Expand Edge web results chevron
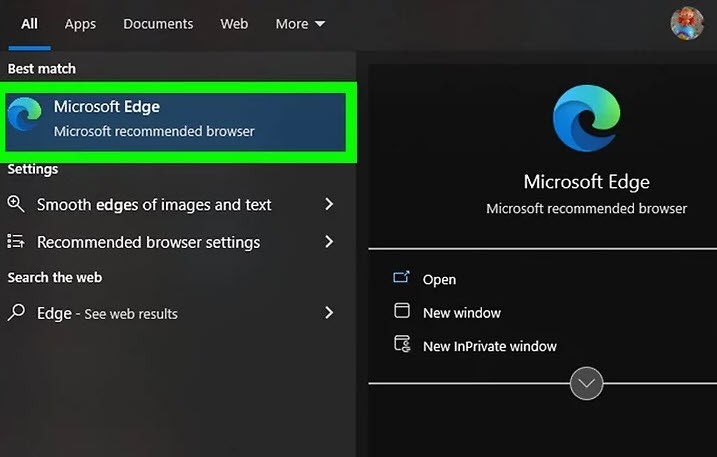 [329, 312]
